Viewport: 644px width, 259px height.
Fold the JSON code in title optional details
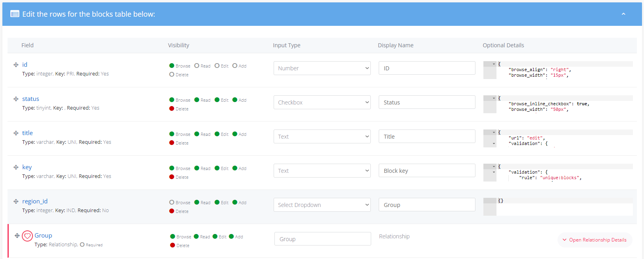coord(494,132)
